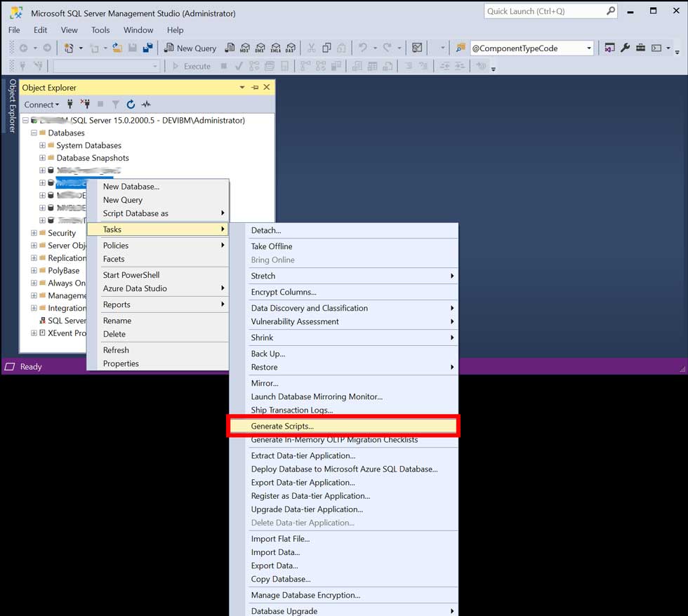Open the Window menu
This screenshot has width=688, height=616.
pyautogui.click(x=138, y=29)
